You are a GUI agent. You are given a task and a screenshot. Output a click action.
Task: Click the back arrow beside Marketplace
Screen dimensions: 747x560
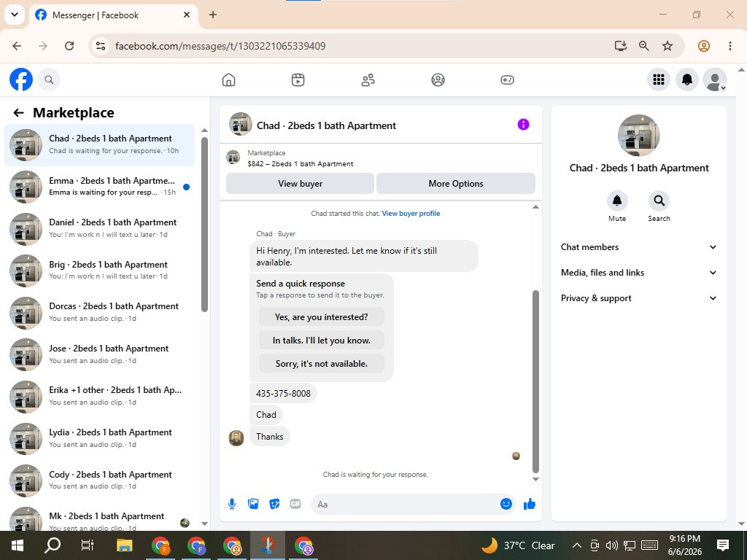pos(18,113)
